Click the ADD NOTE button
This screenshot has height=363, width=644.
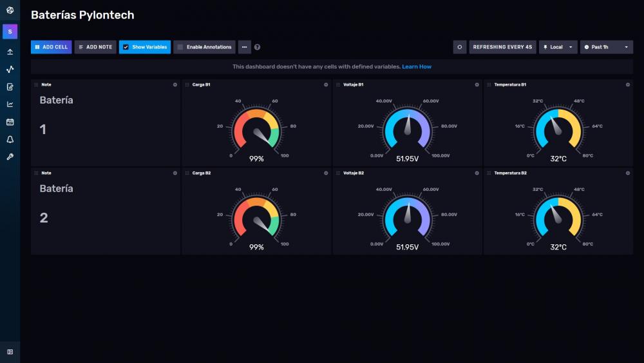(x=95, y=47)
